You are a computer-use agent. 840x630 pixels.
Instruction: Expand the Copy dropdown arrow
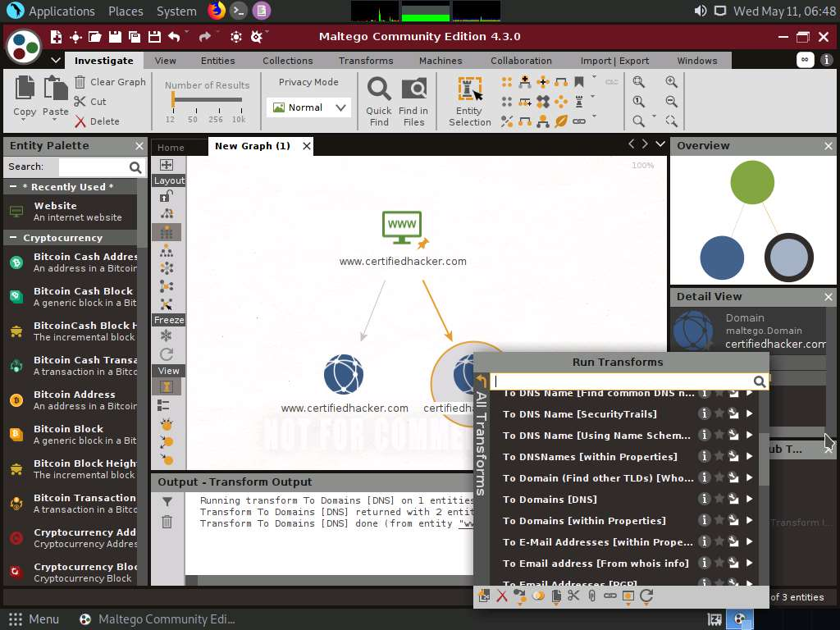[x=24, y=120]
